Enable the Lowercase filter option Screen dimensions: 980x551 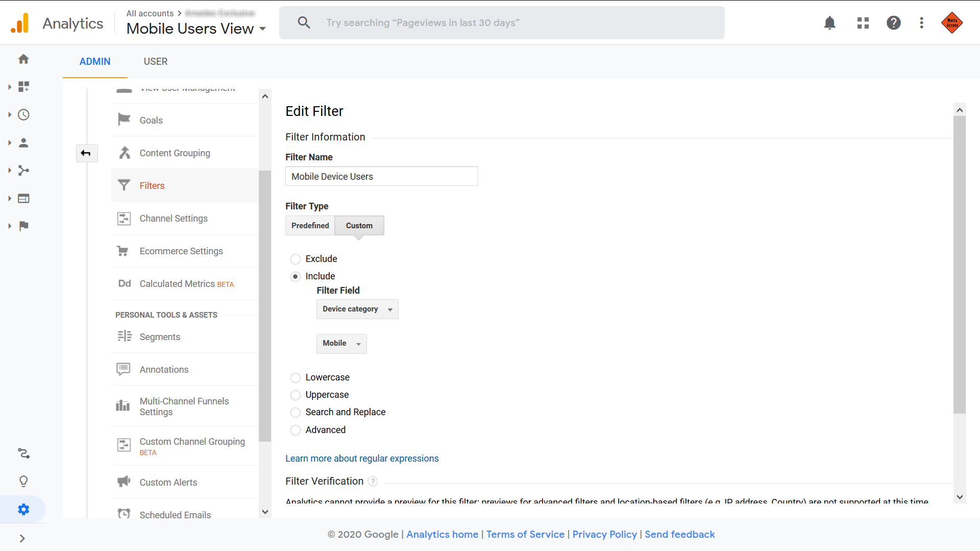(296, 378)
